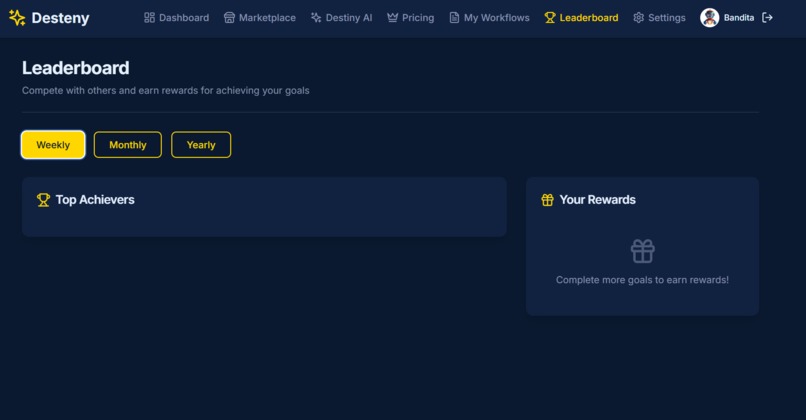Click the Your Rewards heading
Viewport: 806px width, 420px height.
tap(597, 199)
